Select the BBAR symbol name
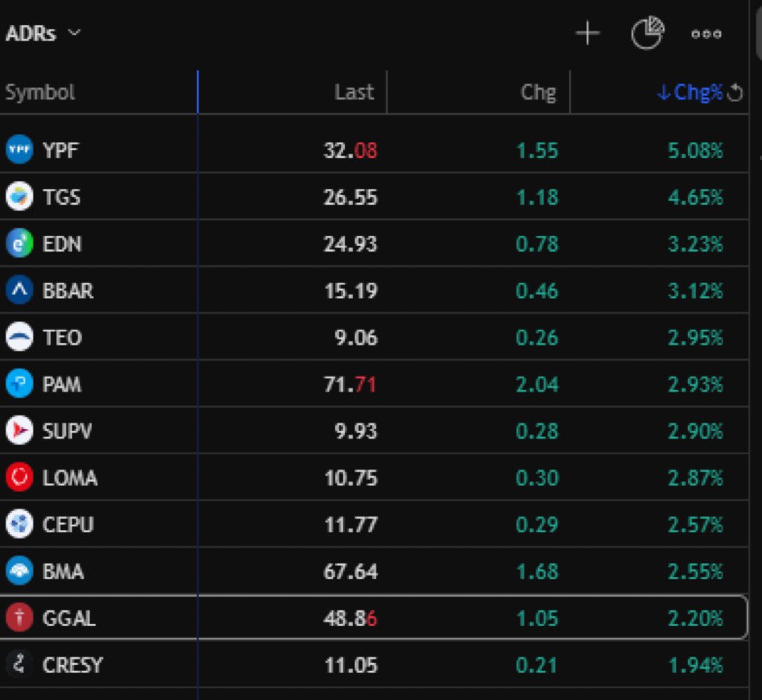Viewport: 762px width, 700px height. point(68,291)
